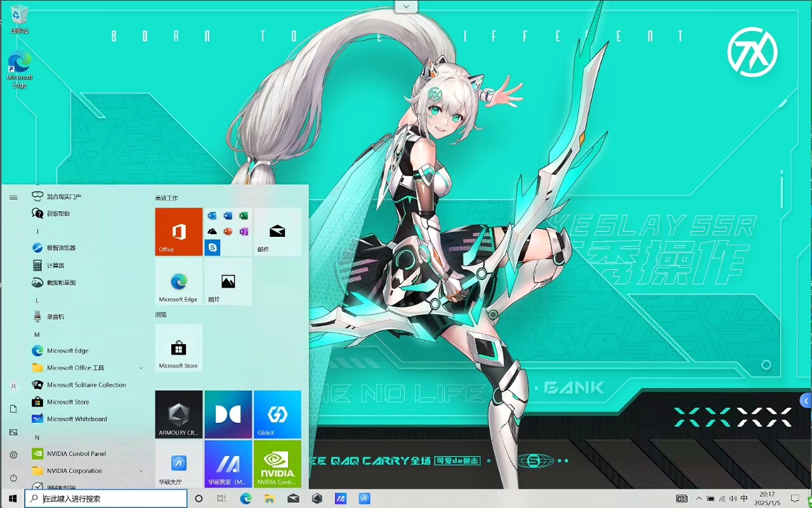Screen dimensions: 812x508
Task: Open the letter M index header
Action: [x=37, y=334]
